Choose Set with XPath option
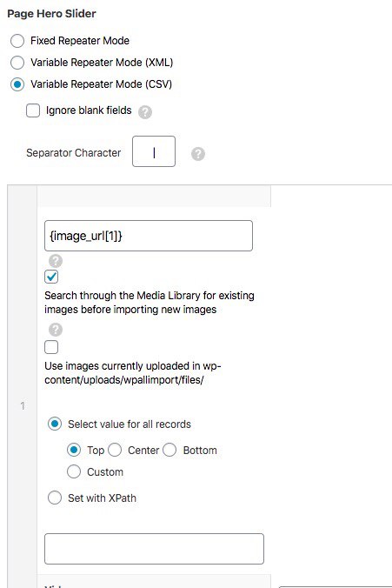This screenshot has height=588, width=392. (x=55, y=498)
